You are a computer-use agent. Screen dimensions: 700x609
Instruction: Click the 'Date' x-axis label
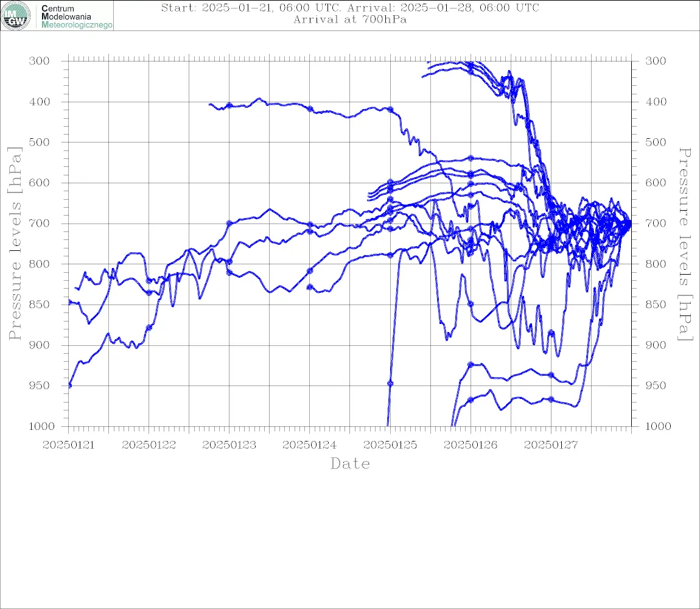point(350,464)
